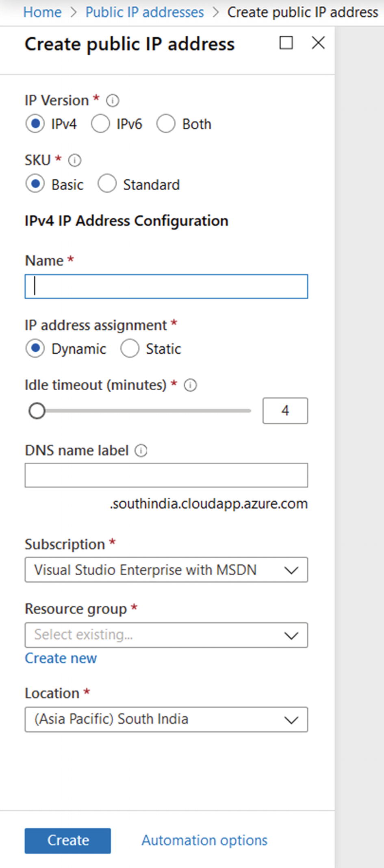Click the Idle timeout info icon
Image resolution: width=384 pixels, height=868 pixels.
coord(190,385)
